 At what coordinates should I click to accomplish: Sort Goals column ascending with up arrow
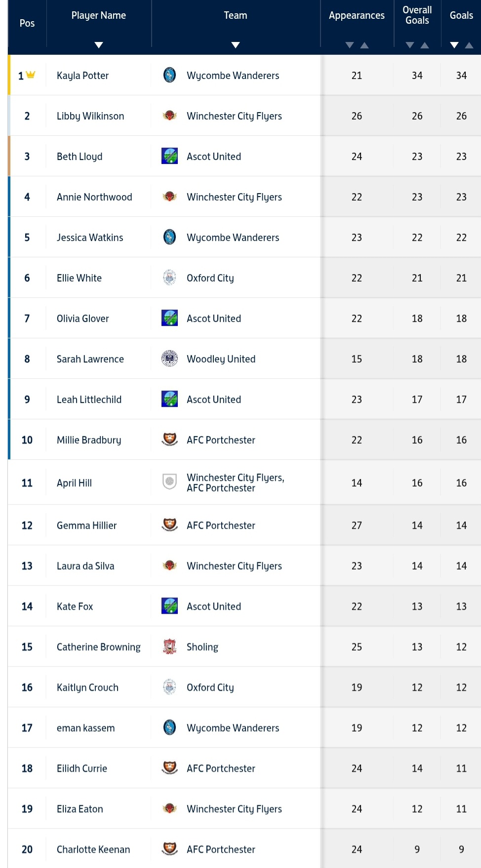[469, 45]
